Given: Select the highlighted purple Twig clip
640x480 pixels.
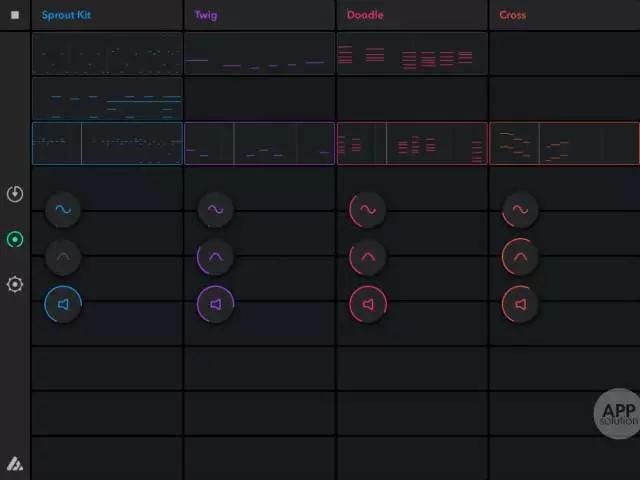Looking at the screenshot, I should (x=259, y=143).
